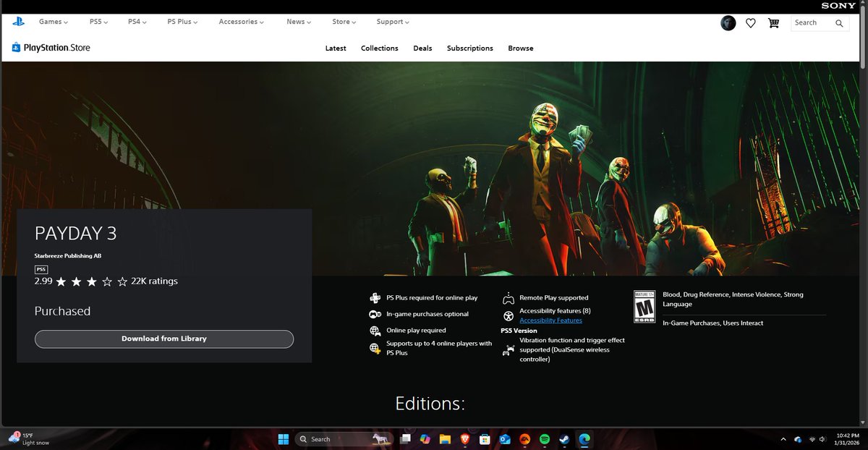Image resolution: width=868 pixels, height=450 pixels.
Task: Go to the Subscriptions store tab
Action: pyautogui.click(x=470, y=48)
